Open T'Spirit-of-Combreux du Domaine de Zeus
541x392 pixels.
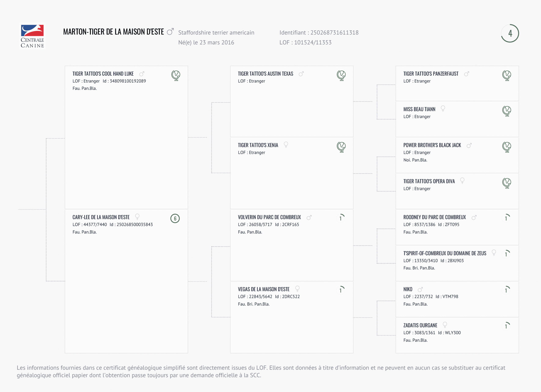tap(445, 253)
